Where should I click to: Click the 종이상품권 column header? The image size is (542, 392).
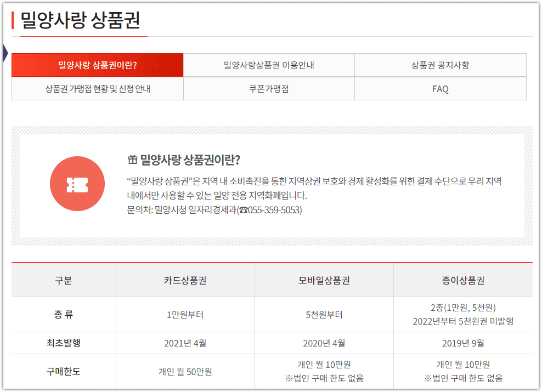[x=463, y=280]
